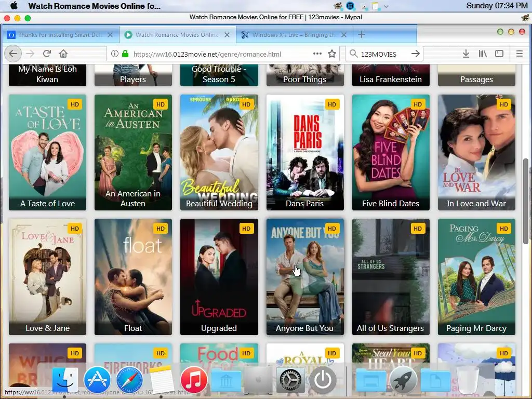Open the Downloads panel

point(466,54)
